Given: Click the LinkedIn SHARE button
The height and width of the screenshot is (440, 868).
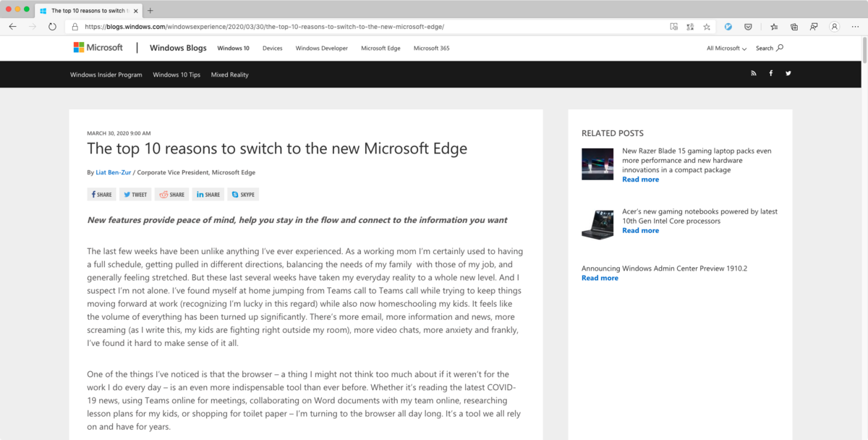Looking at the screenshot, I should tap(208, 195).
